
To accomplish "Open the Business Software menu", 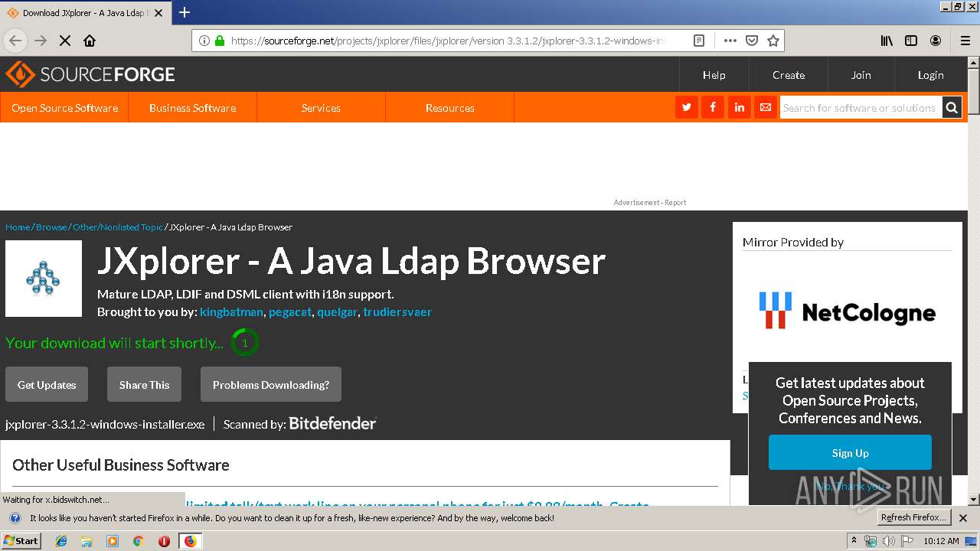I will click(192, 108).
